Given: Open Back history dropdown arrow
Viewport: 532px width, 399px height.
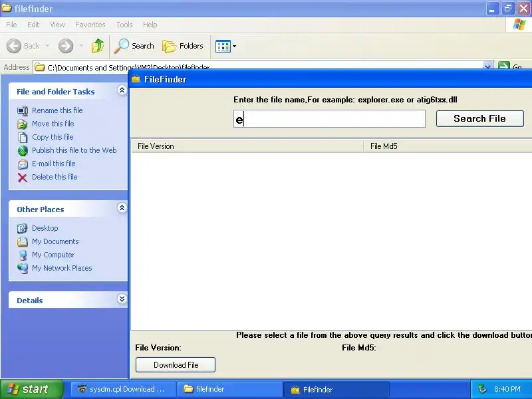Looking at the screenshot, I should 47,46.
